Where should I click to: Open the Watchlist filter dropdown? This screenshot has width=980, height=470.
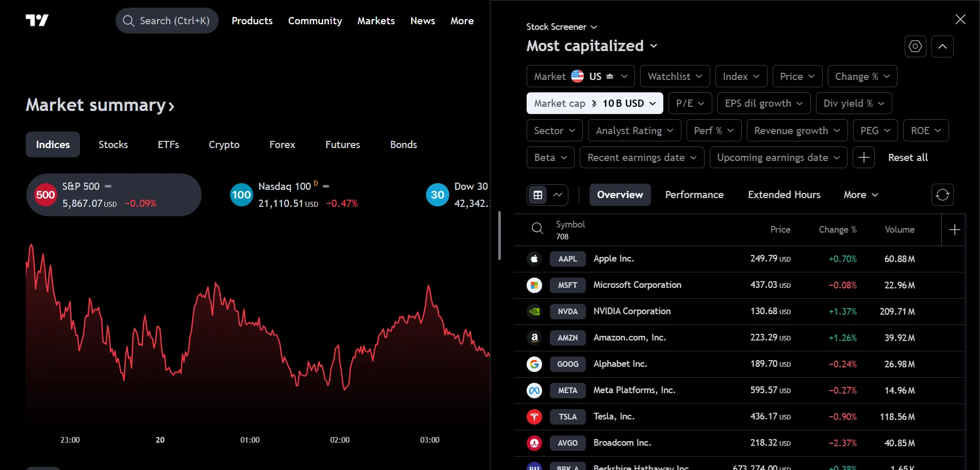coord(675,76)
